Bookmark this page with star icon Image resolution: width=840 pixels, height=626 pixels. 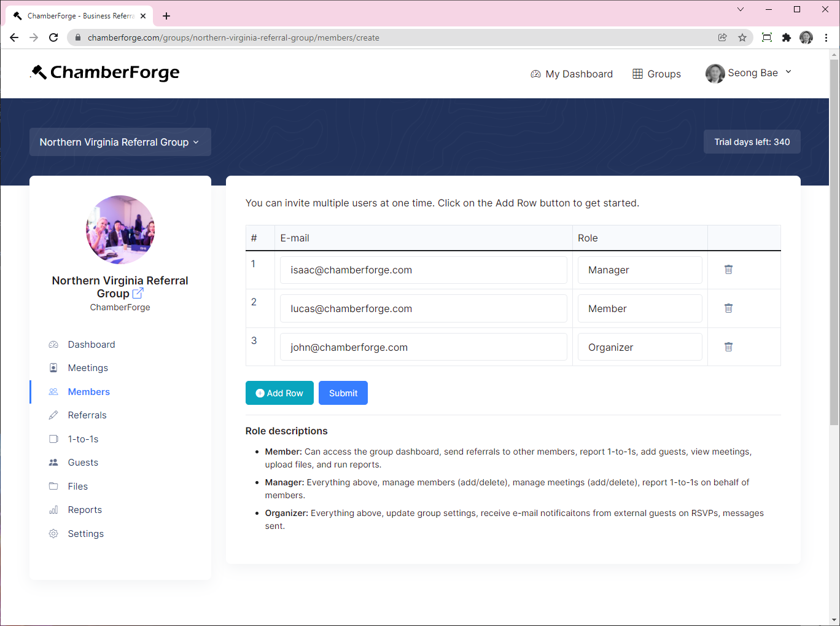click(742, 37)
